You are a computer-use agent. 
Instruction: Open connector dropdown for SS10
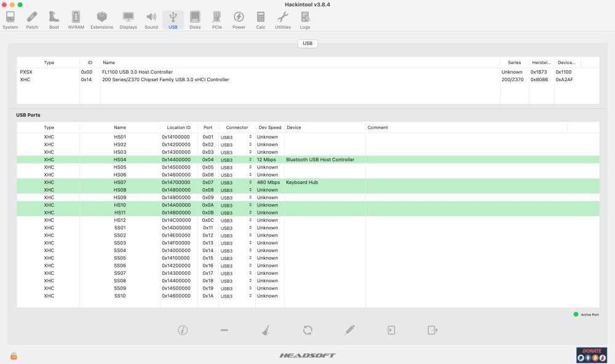(237, 296)
